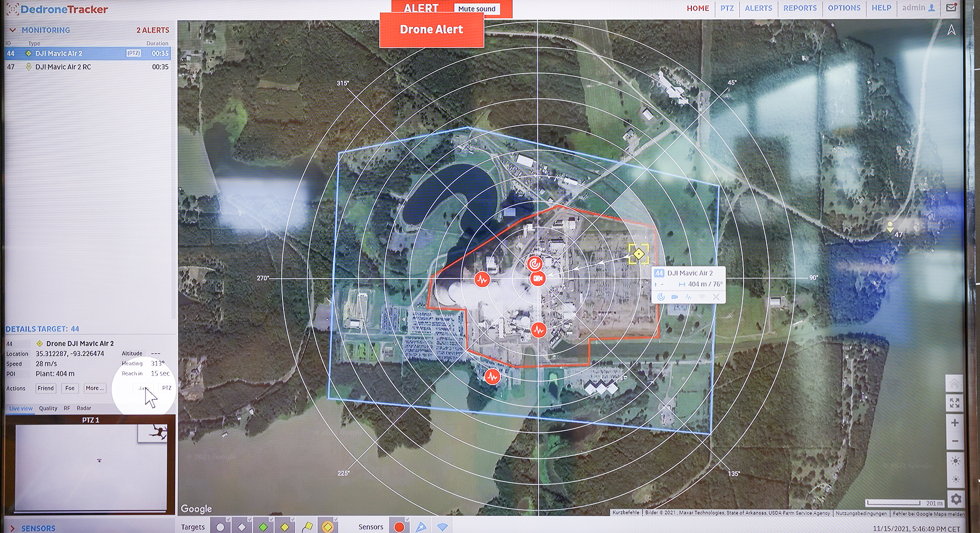The image size is (980, 533).
Task: Switch to the RF tab
Action: pyautogui.click(x=67, y=408)
